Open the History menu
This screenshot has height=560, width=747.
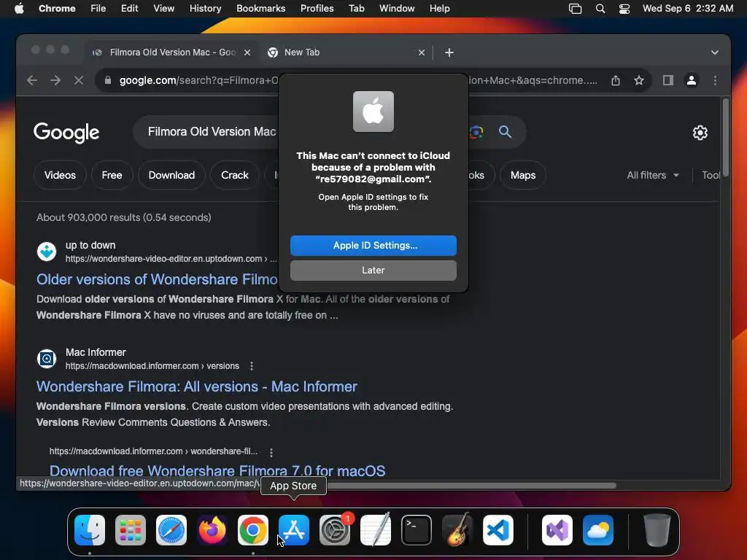(x=205, y=9)
